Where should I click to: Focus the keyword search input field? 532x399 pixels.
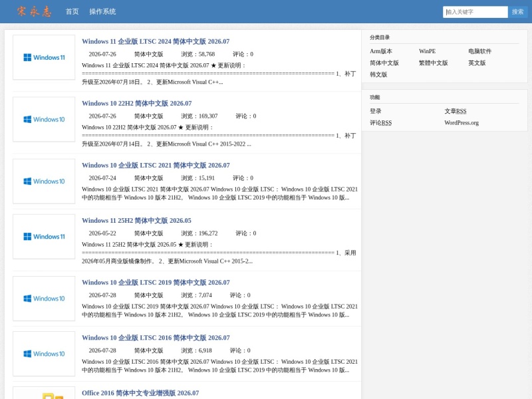click(475, 12)
